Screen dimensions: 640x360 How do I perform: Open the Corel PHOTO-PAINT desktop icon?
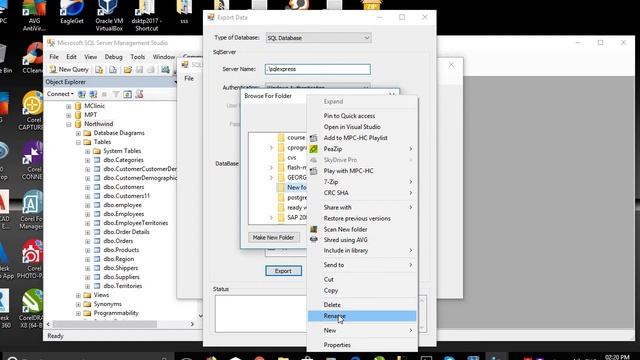point(31,260)
